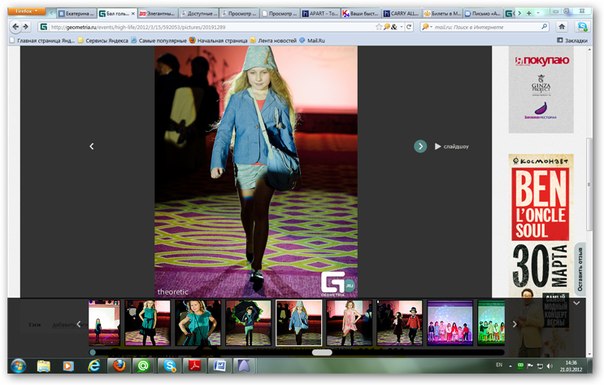
Task: Open the Закладки bookmarks button
Action: [572, 40]
